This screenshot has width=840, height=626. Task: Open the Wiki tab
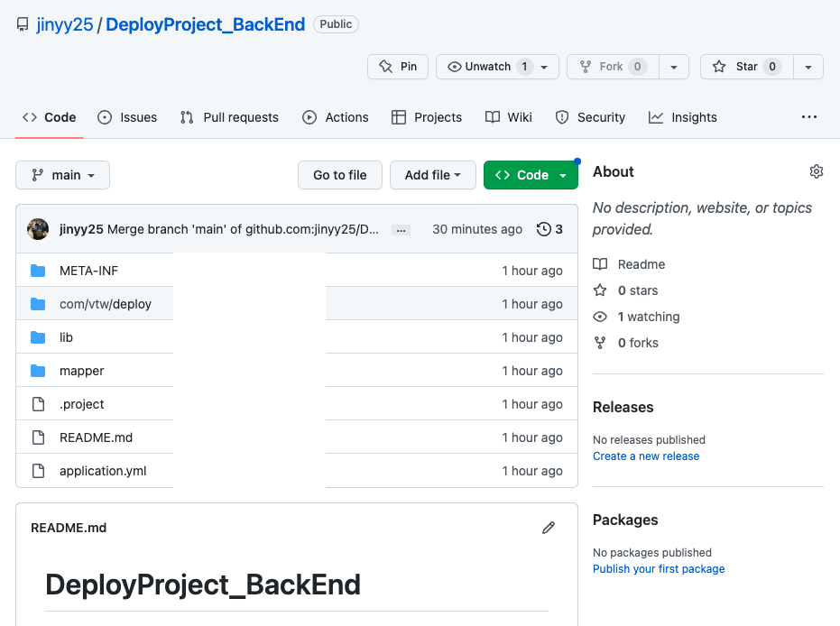508,117
